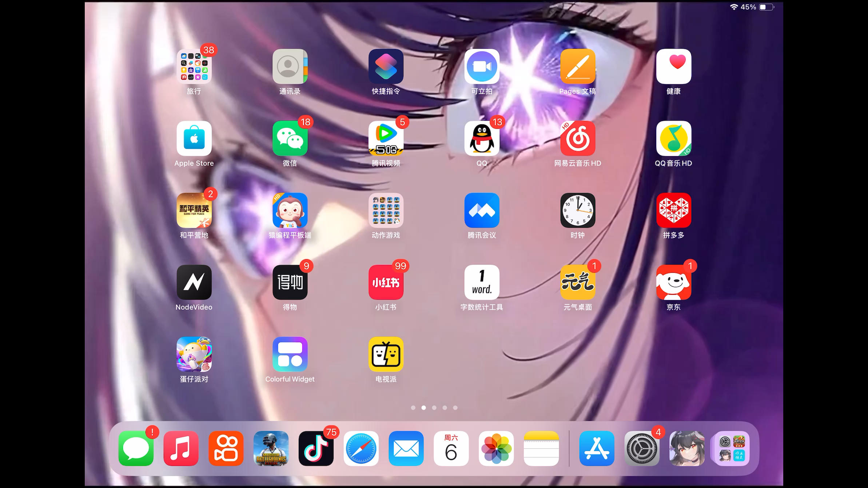Launch the NodeVideo app
Image resolution: width=868 pixels, height=488 pixels.
(x=194, y=283)
